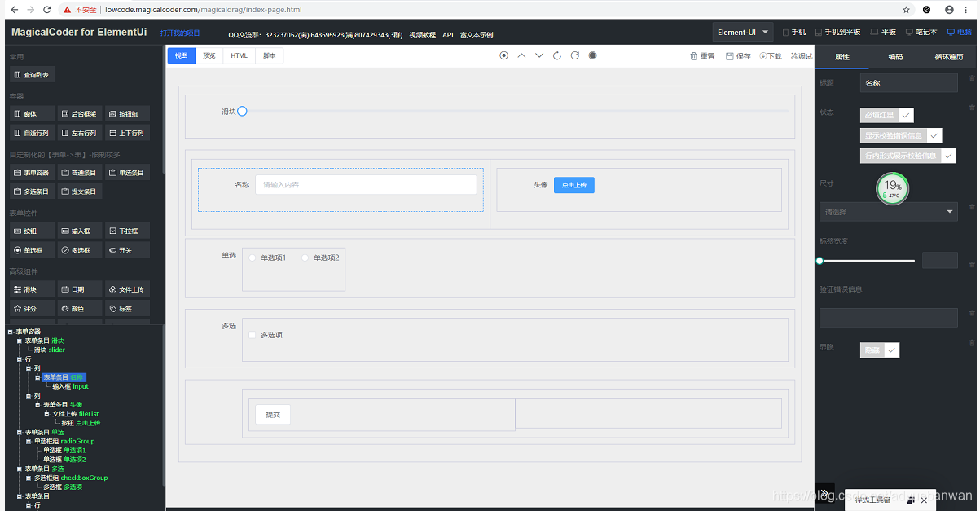Click the 提交 submit button on canvas

tap(274, 415)
